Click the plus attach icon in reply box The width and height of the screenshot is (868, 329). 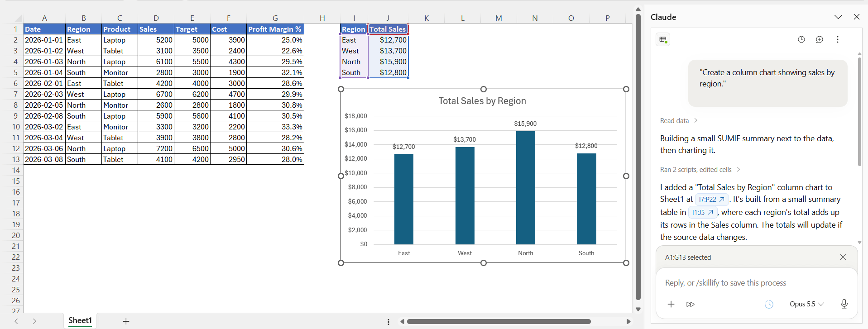pos(671,304)
